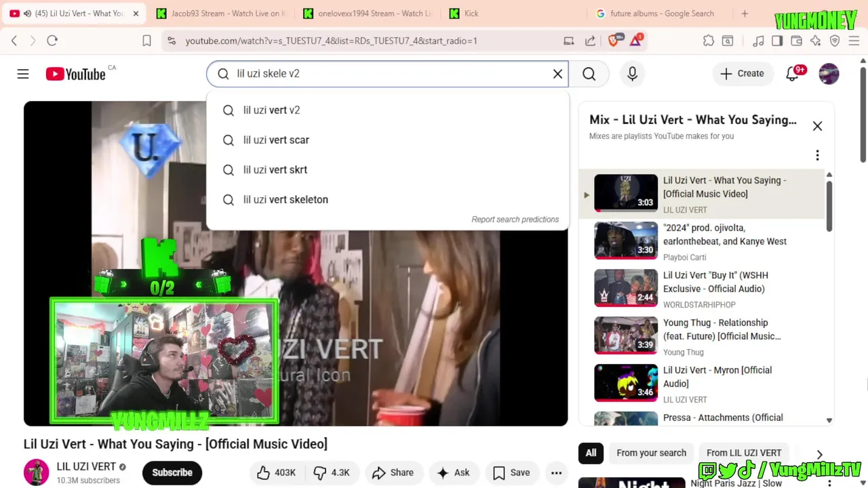Switch to the Kick tab
The height and width of the screenshot is (488, 868).
(513, 14)
